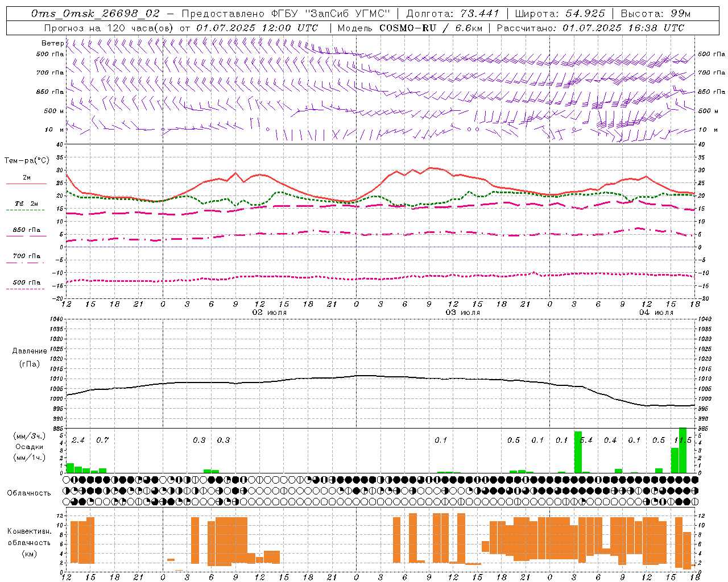The width and height of the screenshot is (728, 582).
Task: Click the Долгота: 73.441 value
Action: point(453,13)
